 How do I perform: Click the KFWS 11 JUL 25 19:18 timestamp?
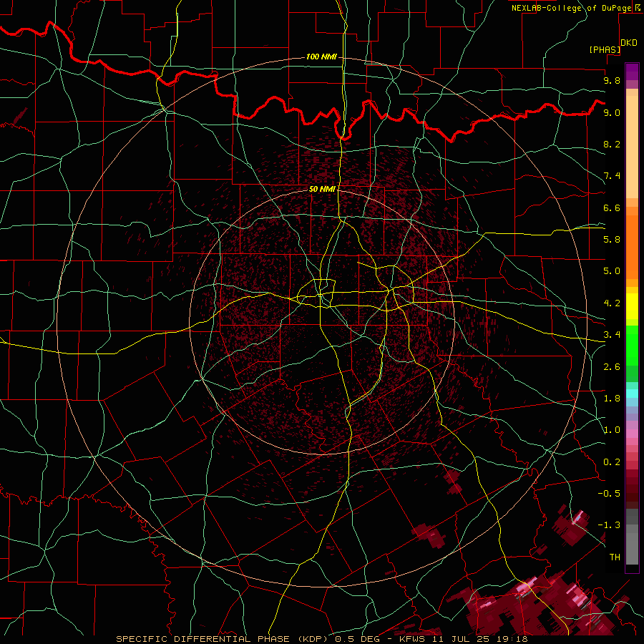(463, 639)
